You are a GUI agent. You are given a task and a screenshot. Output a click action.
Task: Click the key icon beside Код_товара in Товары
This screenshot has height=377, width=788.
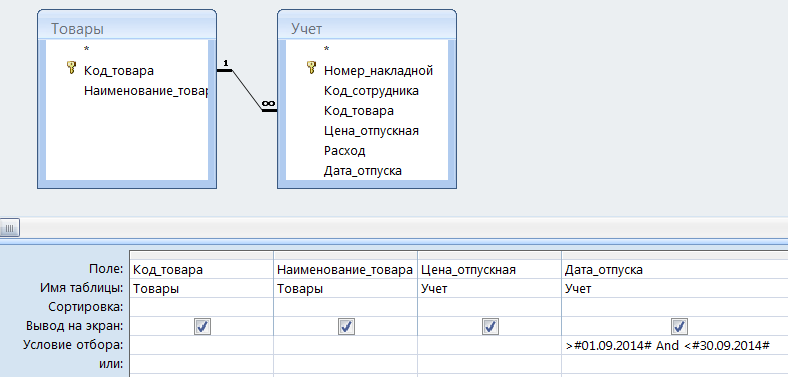[71, 68]
